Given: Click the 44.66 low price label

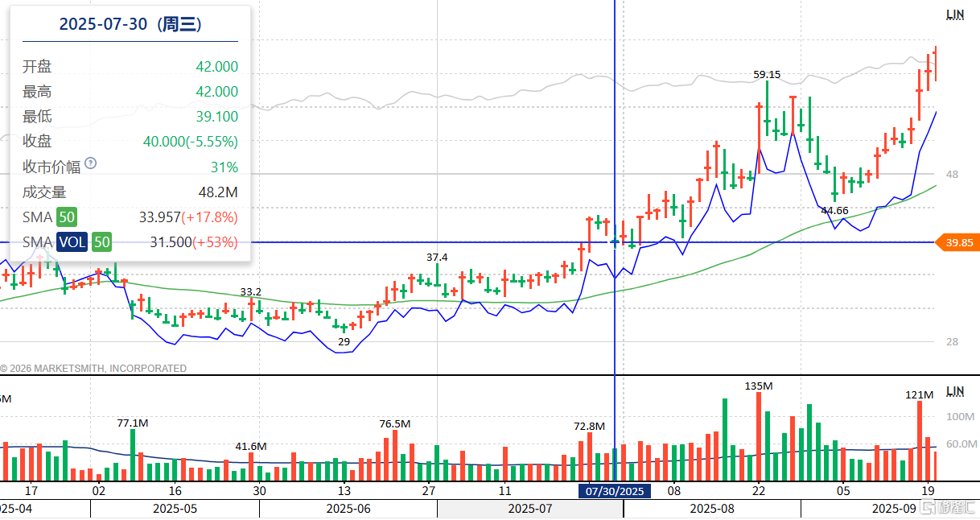Looking at the screenshot, I should point(834,211).
